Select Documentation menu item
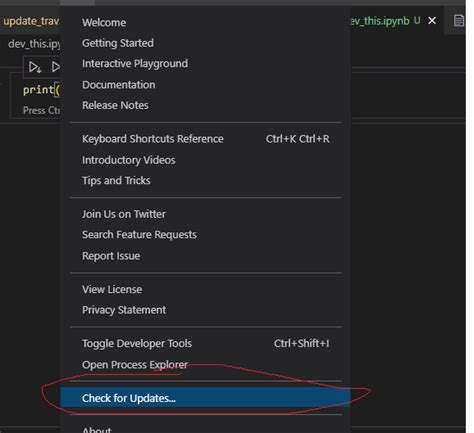Image resolution: width=474 pixels, height=433 pixels. click(x=205, y=85)
